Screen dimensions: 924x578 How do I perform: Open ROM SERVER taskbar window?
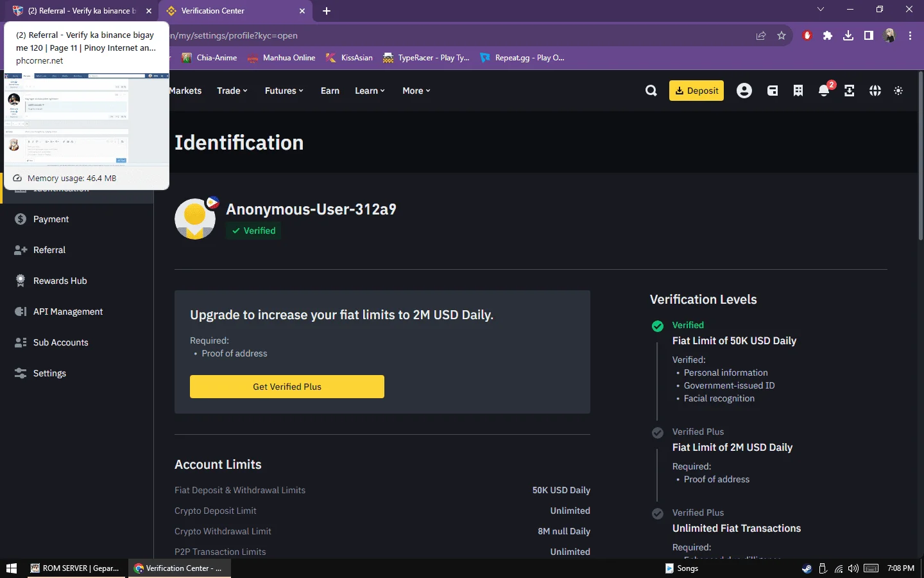(x=75, y=568)
